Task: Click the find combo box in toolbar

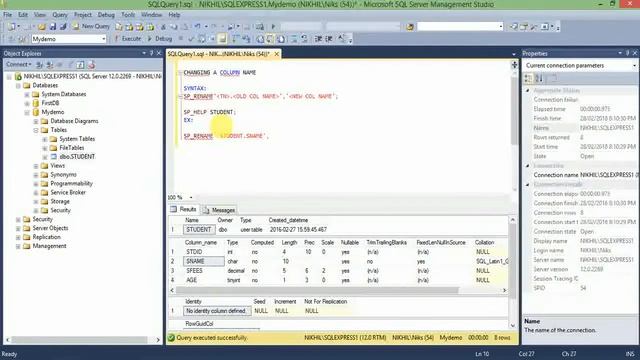Action: pos(460,27)
